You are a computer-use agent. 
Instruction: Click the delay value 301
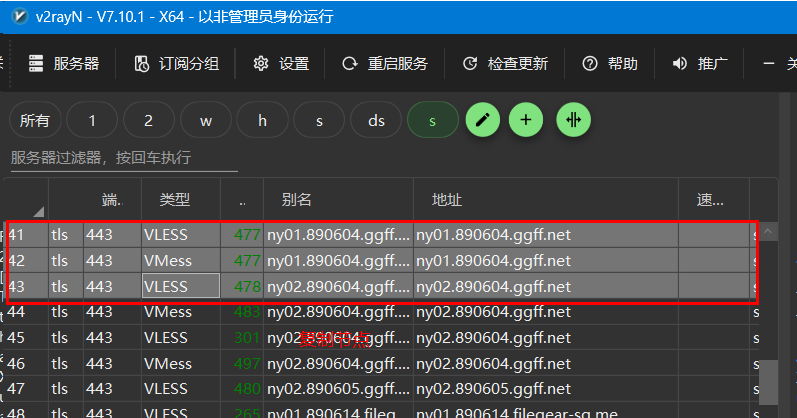(x=247, y=338)
